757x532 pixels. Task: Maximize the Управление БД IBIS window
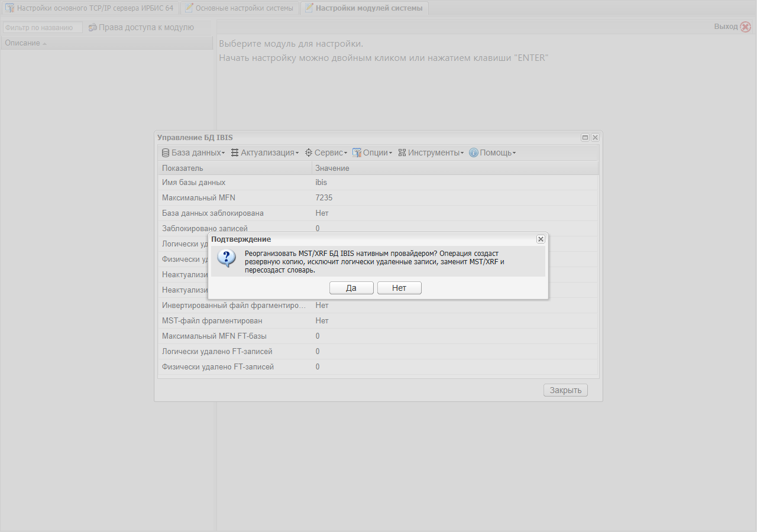585,137
